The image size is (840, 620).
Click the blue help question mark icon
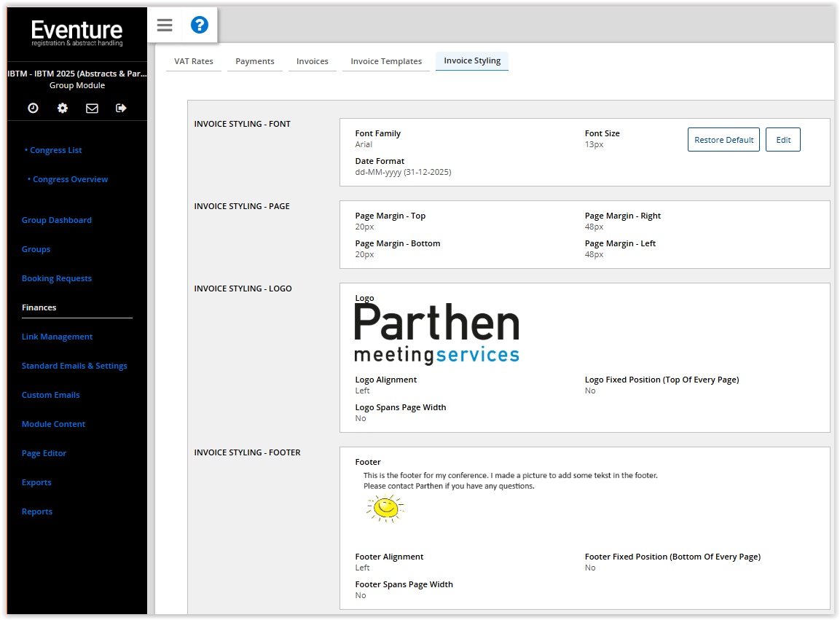[x=200, y=25]
